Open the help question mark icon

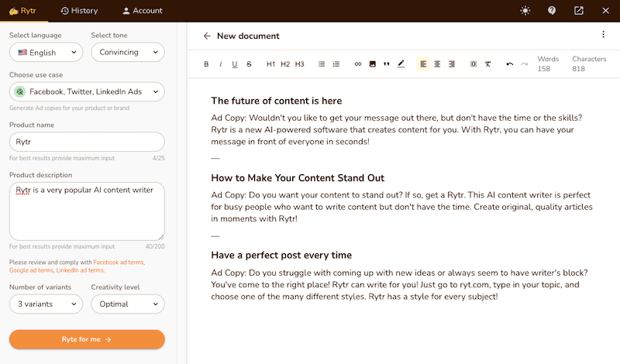tap(552, 11)
